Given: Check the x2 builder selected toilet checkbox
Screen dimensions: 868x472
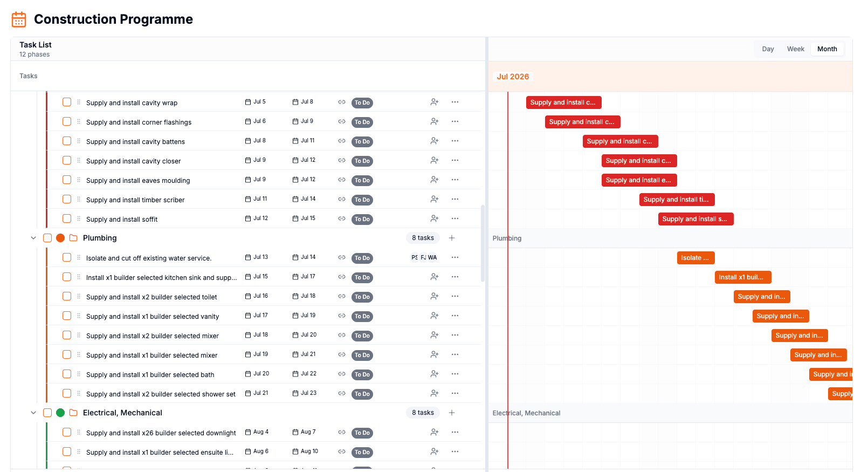Looking at the screenshot, I should point(67,296).
